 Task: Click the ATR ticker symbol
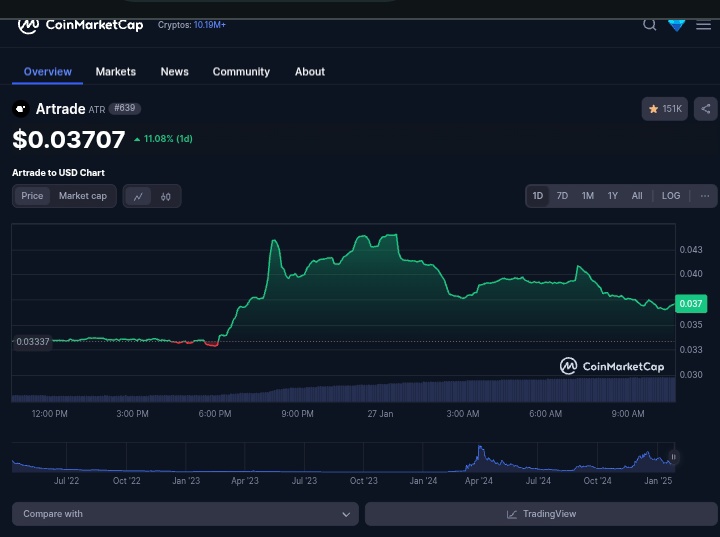coord(97,110)
